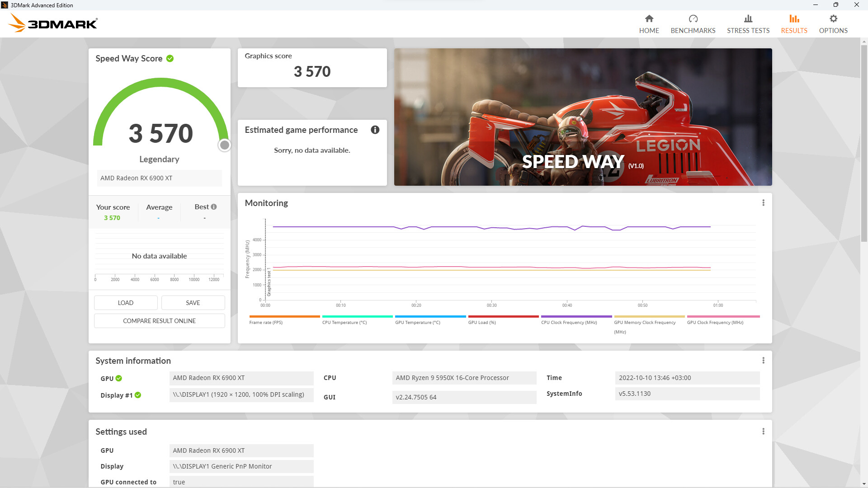Image resolution: width=868 pixels, height=488 pixels.
Task: Click the SAVE button for results
Action: 193,303
